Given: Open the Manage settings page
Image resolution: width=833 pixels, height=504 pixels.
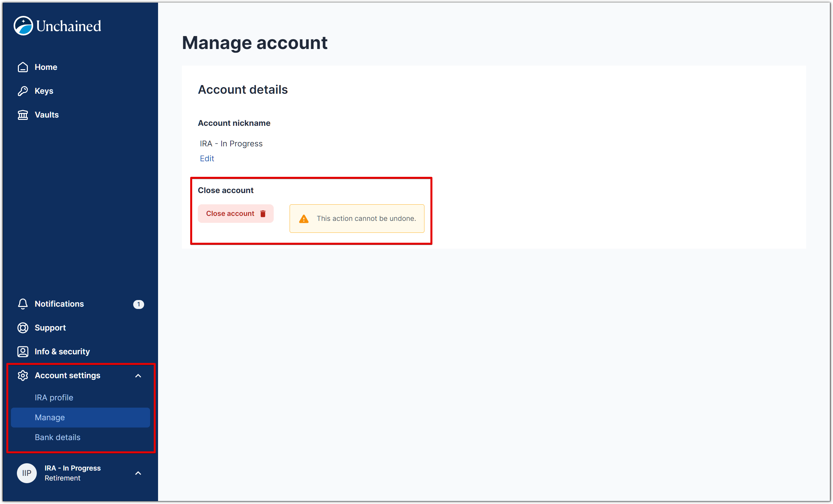Looking at the screenshot, I should (x=50, y=417).
